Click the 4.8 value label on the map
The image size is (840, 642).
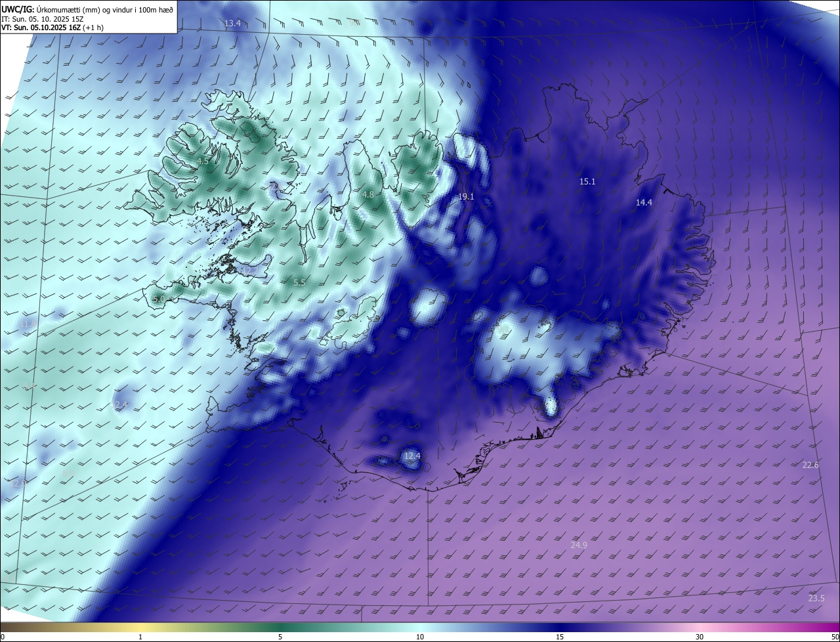tap(368, 195)
